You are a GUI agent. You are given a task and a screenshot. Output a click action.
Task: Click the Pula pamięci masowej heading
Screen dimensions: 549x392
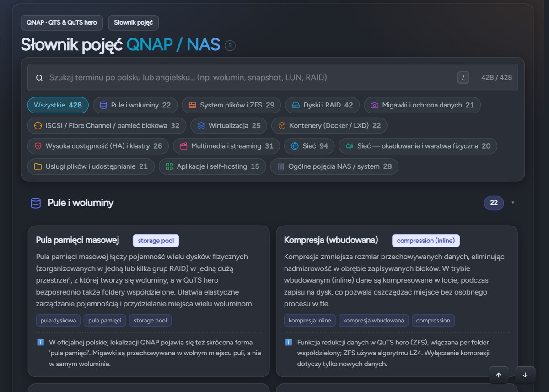coord(78,240)
